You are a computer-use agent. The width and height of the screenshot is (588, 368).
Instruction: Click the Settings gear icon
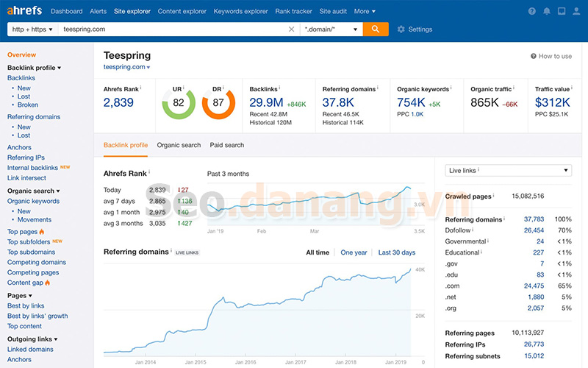tap(401, 29)
